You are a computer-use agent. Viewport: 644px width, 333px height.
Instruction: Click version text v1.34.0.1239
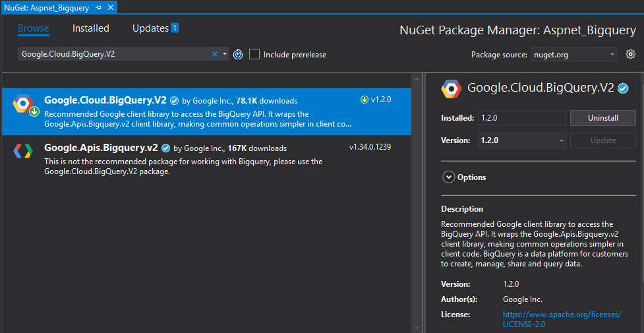370,147
